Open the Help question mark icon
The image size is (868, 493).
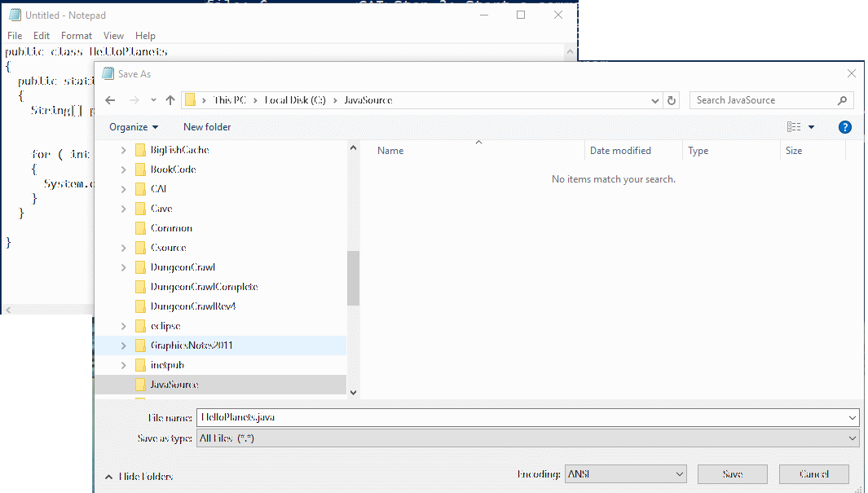844,127
